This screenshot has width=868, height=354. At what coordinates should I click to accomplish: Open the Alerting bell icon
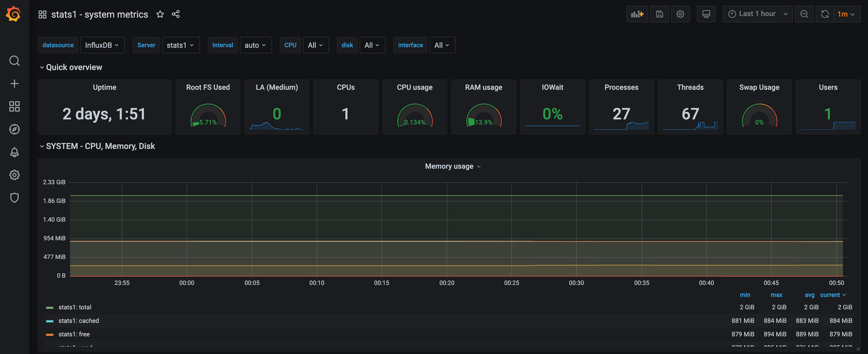[14, 152]
